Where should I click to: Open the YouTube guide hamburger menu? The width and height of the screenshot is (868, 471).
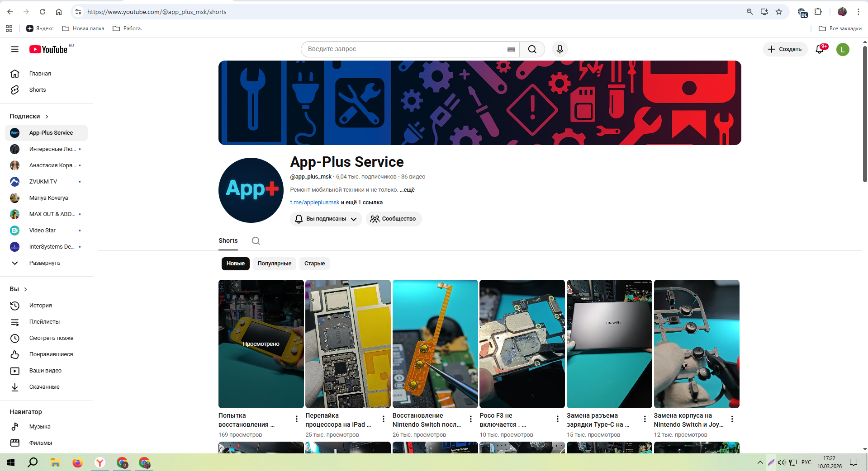click(x=15, y=49)
